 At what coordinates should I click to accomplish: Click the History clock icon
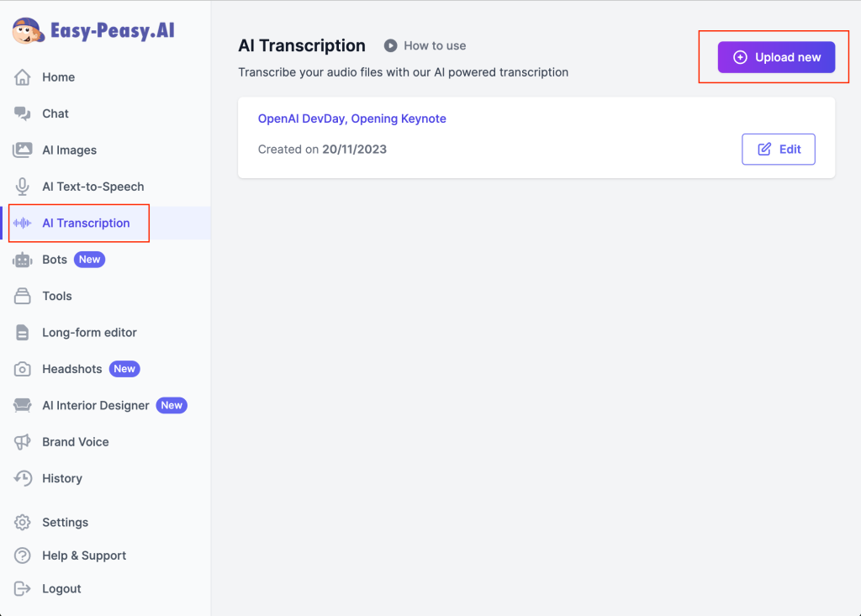pyautogui.click(x=23, y=478)
